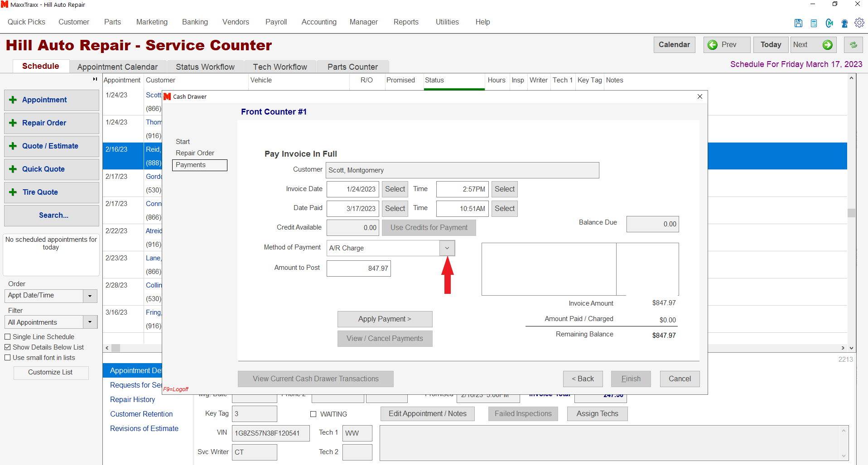The width and height of the screenshot is (868, 465).
Task: Jump to Today in schedule
Action: point(771,45)
